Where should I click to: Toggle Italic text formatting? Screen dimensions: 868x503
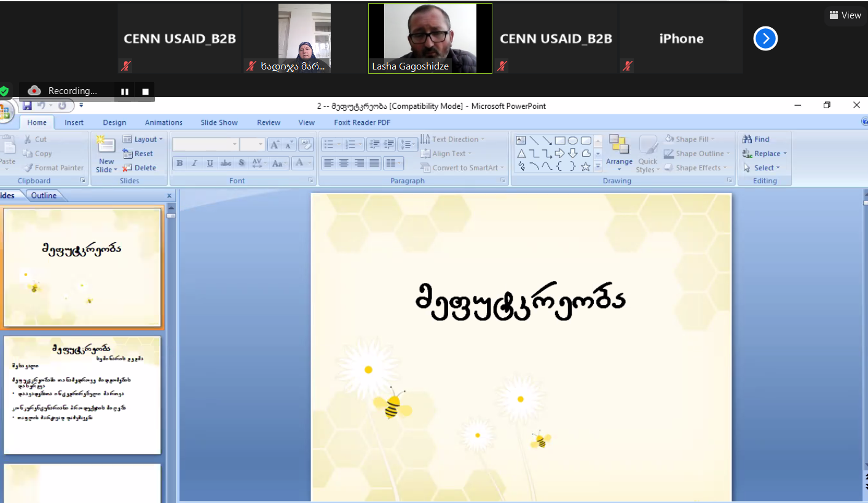point(194,163)
